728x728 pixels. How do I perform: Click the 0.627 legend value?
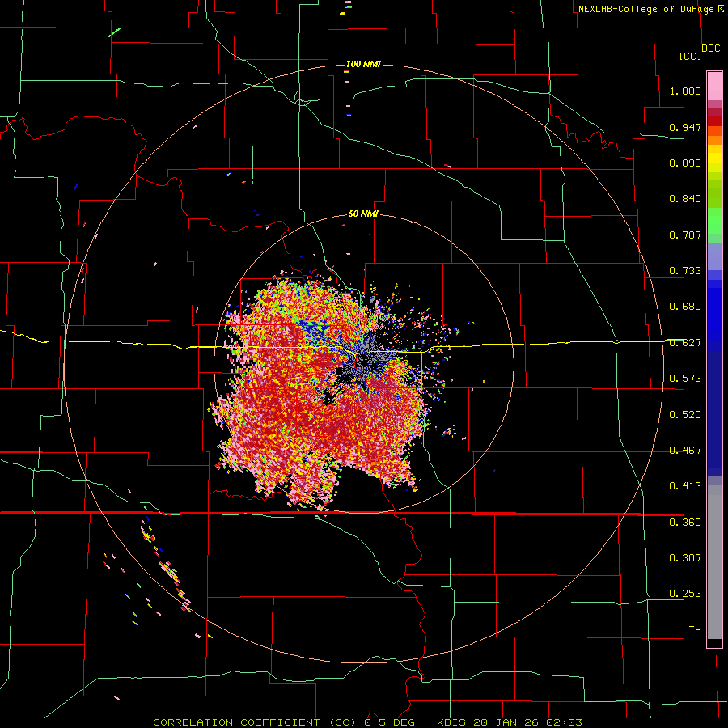(685, 343)
